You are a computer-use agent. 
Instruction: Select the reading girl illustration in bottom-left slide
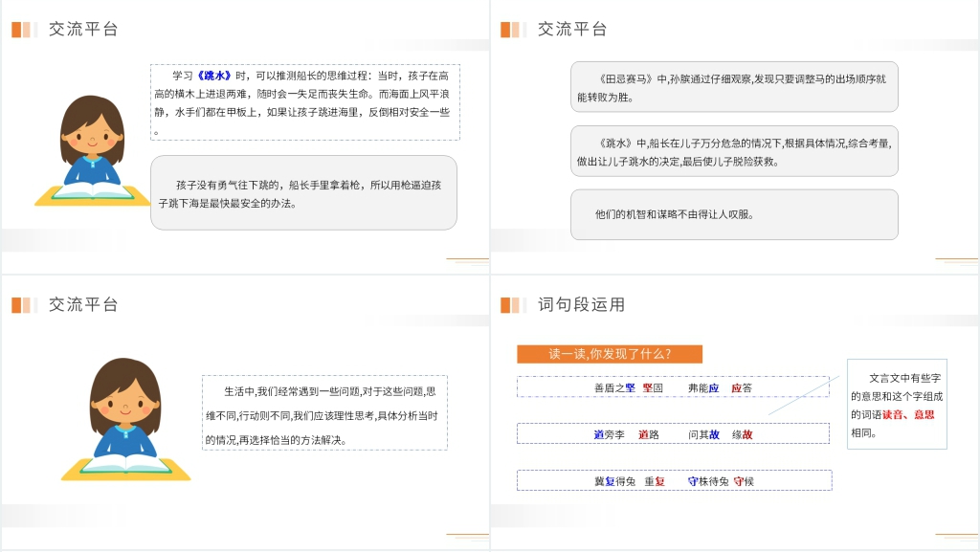125,420
